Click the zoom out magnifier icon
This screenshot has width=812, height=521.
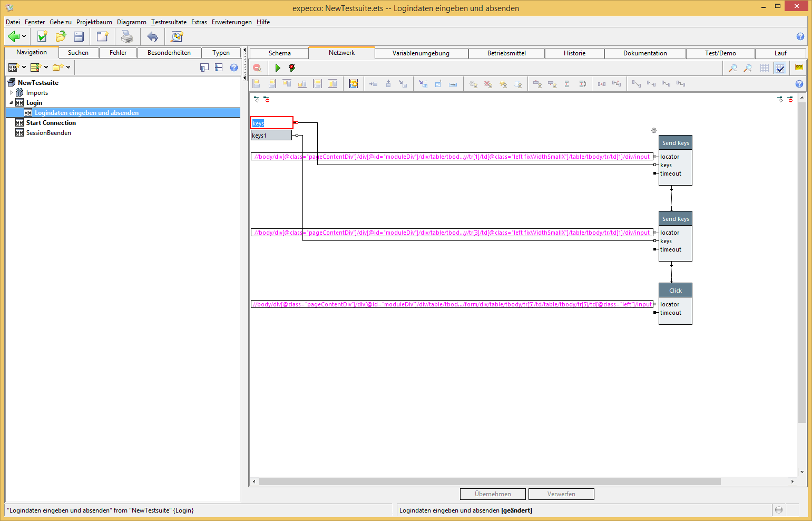[733, 68]
